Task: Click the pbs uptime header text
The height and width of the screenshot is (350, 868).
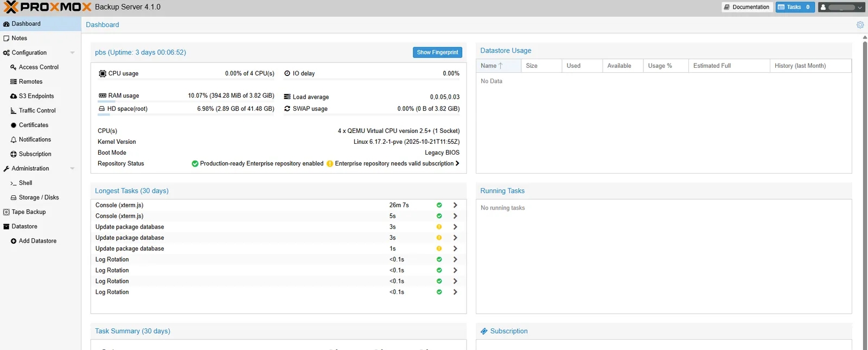Action: [x=141, y=53]
